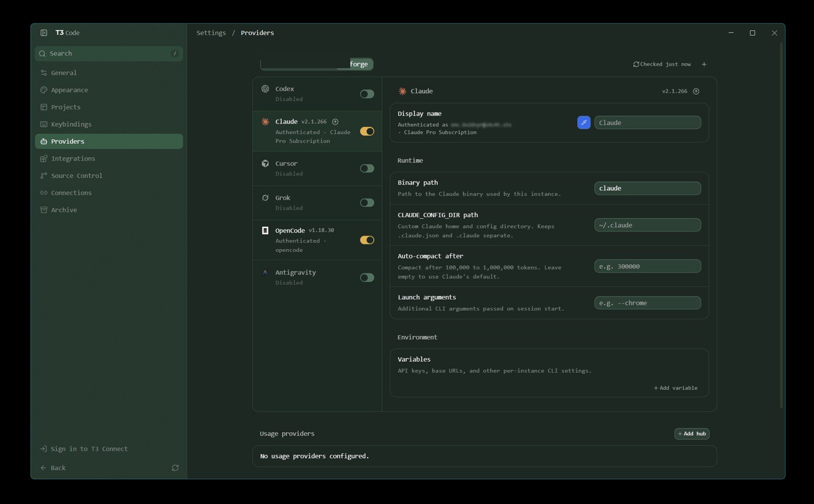Go Back from settings
Screen dimensions: 814x504
pos(53,468)
